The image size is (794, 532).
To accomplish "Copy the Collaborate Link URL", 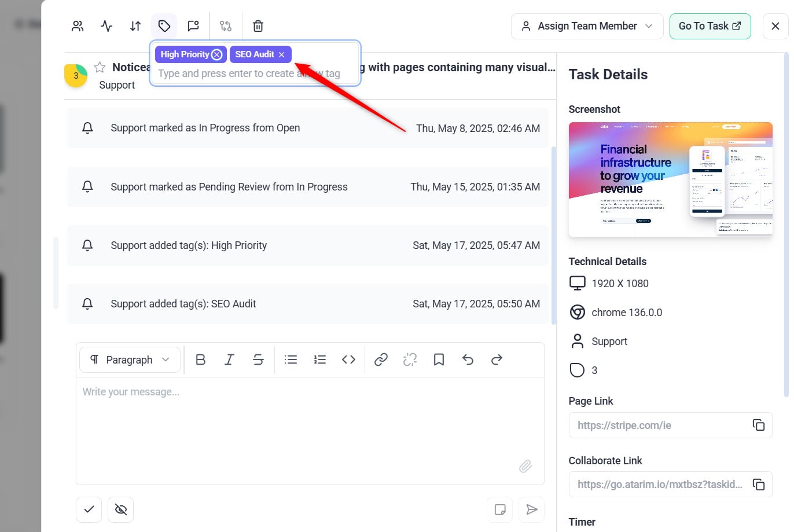I will point(758,484).
